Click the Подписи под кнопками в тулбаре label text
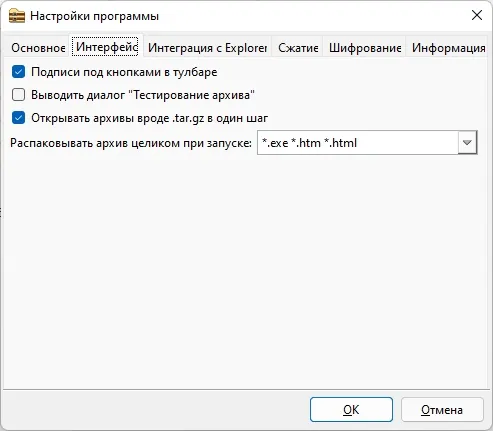Screen dimensions: 493x431 [124, 72]
